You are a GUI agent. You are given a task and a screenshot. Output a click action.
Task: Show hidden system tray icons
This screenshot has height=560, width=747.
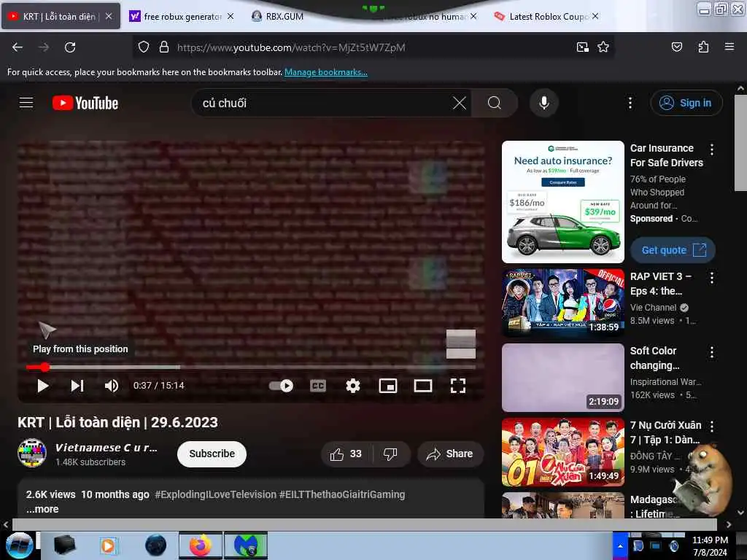tap(620, 545)
